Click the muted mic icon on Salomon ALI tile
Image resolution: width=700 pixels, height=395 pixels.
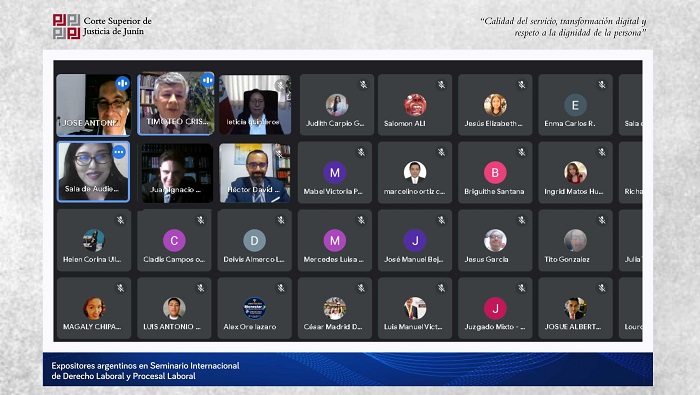(441, 84)
